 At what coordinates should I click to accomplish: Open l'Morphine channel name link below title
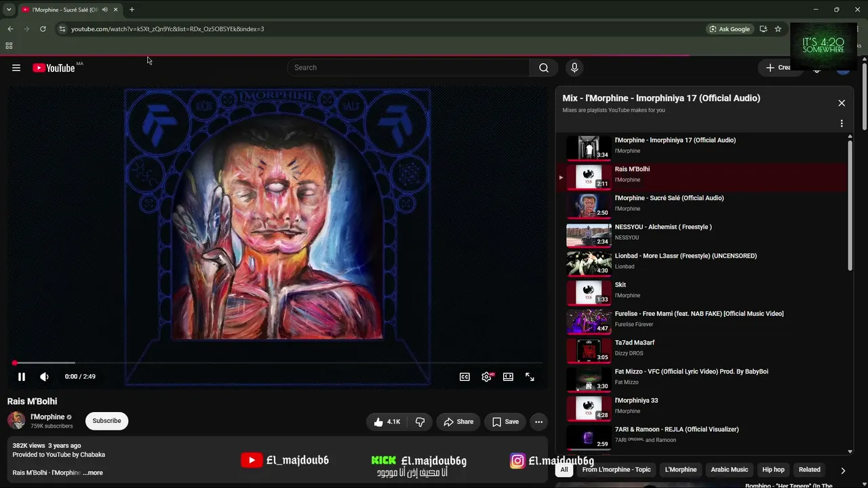click(47, 417)
